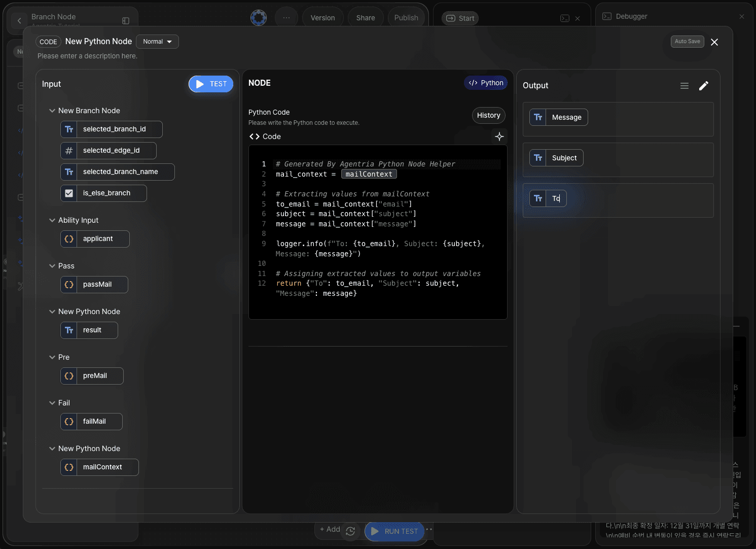756x549 pixels.
Task: Collapse the Ability Input group
Action: [52, 220]
